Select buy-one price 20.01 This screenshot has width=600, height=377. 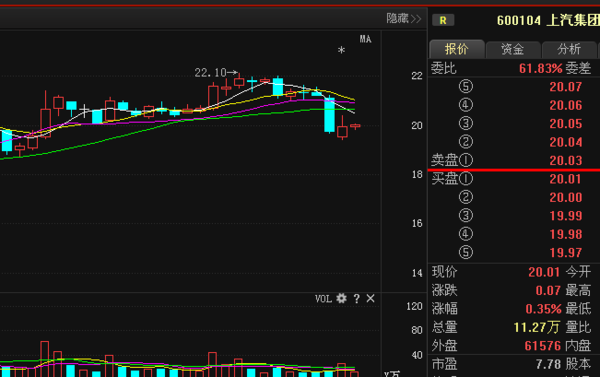pos(566,179)
